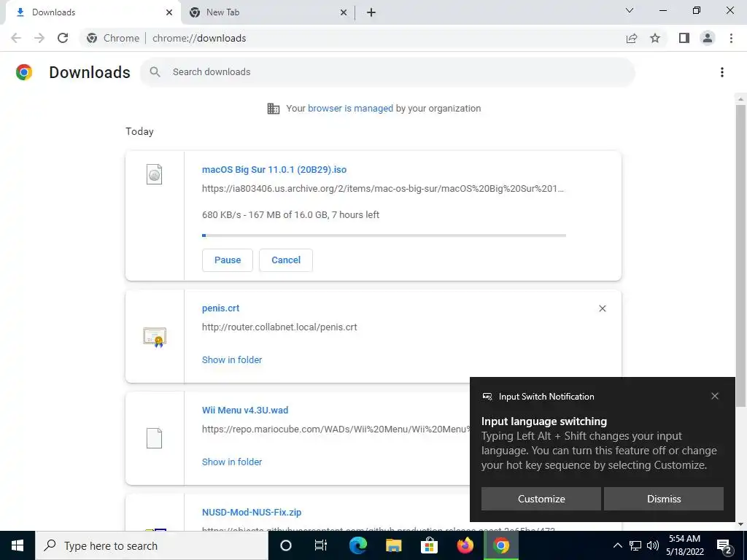Viewport: 747px width, 560px height.
Task: Open Task View on the taskbar
Action: point(321,545)
